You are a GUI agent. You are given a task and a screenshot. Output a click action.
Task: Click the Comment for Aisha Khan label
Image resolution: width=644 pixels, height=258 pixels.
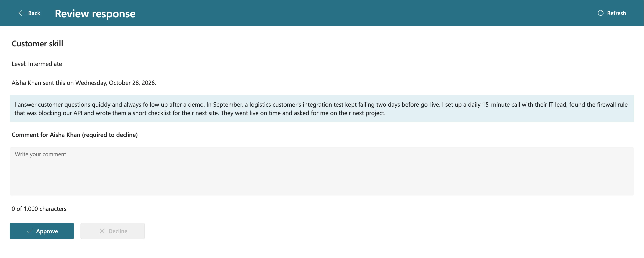pos(74,135)
